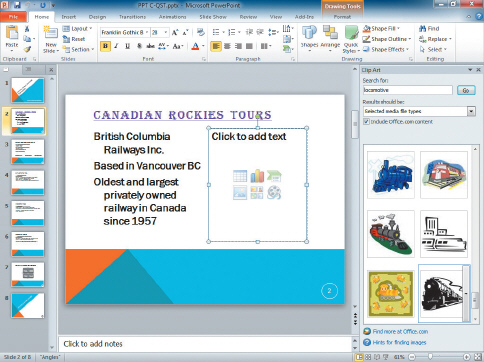The width and height of the screenshot is (484, 362).
Task: Click the Find button
Action: tap(429, 29)
